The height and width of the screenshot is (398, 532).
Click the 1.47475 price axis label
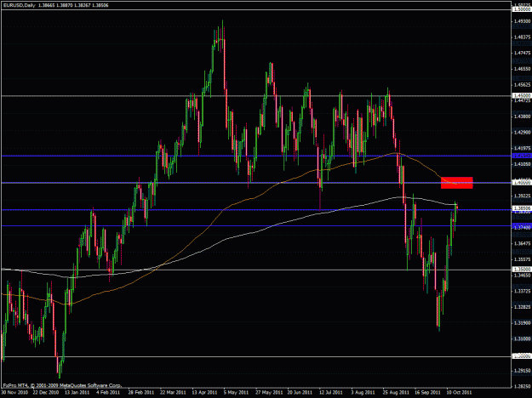[x=522, y=53]
